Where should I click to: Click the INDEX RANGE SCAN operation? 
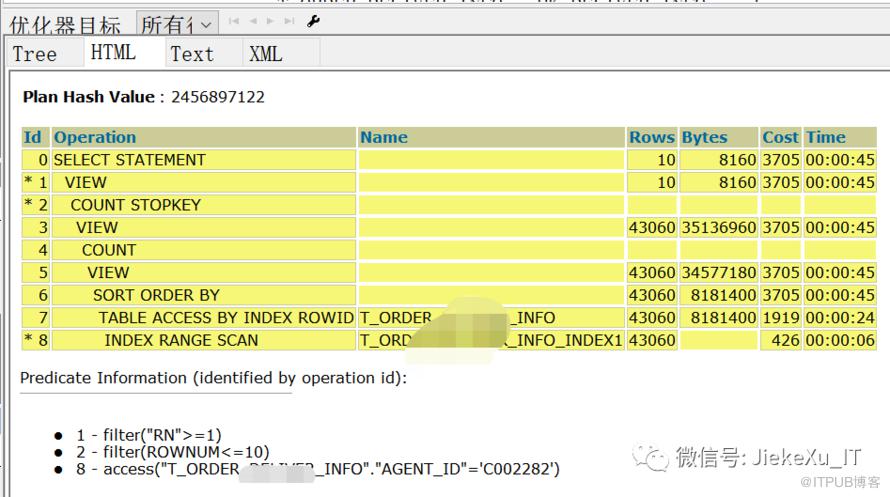181,340
